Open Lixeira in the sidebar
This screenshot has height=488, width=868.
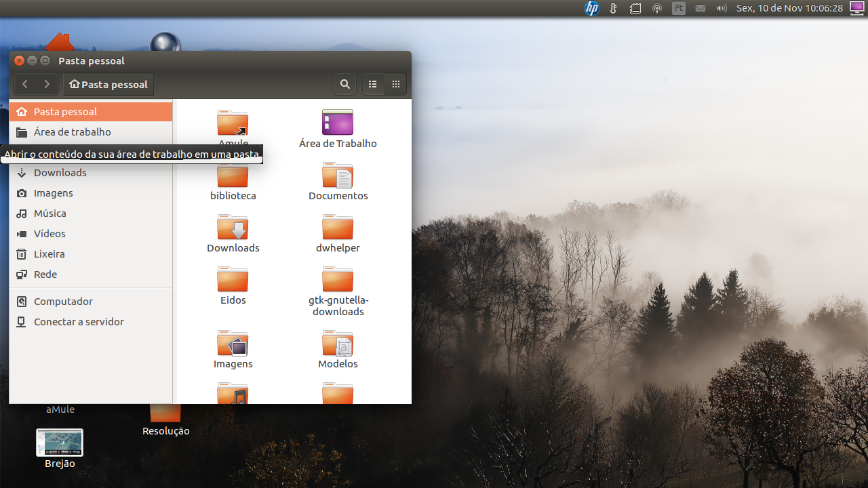(91, 254)
